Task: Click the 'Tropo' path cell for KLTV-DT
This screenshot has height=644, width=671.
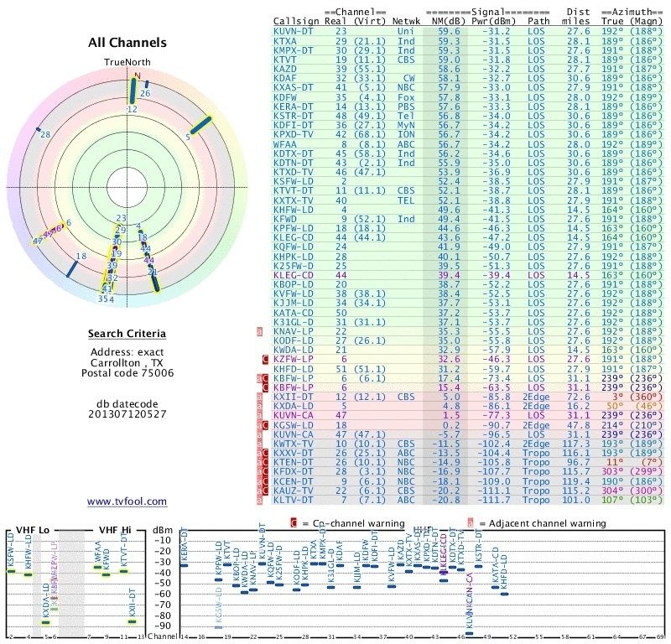Action: click(x=536, y=501)
